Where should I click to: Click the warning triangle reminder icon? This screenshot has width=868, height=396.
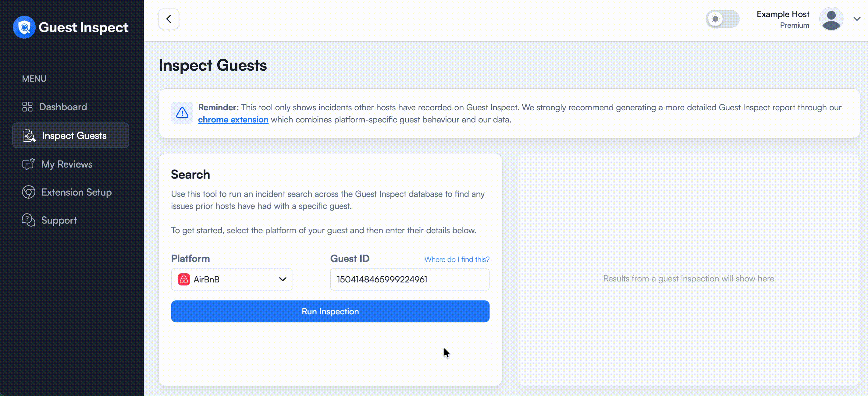pyautogui.click(x=182, y=113)
